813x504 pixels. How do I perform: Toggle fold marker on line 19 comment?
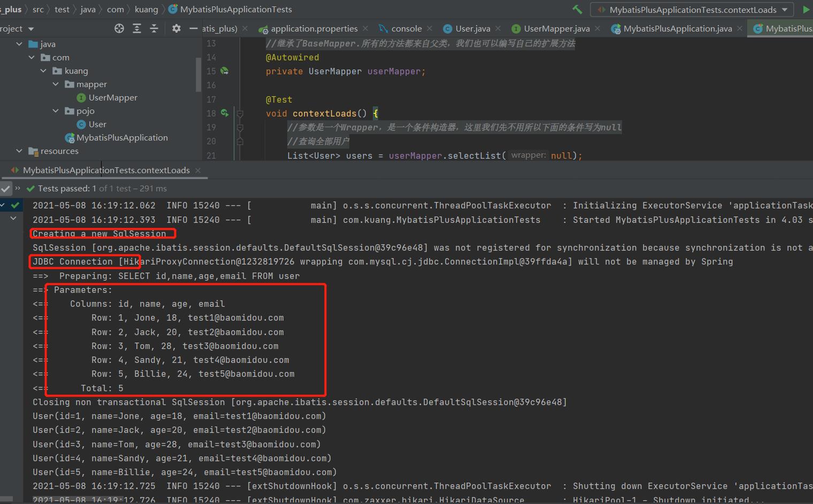coord(240,127)
